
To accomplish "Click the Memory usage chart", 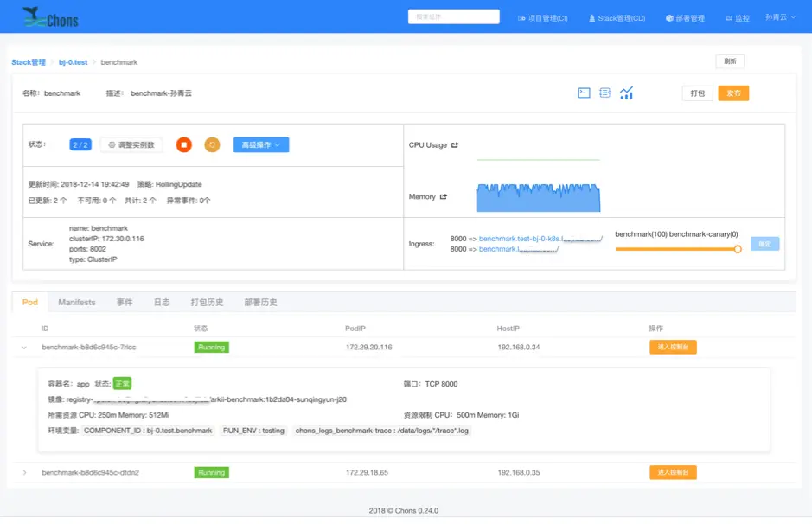I will click(539, 197).
